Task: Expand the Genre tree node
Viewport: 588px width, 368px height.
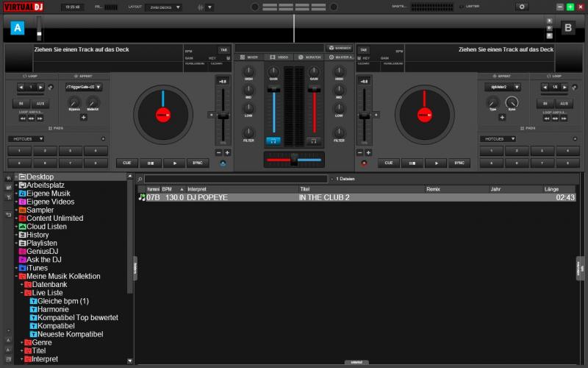Action: point(22,342)
